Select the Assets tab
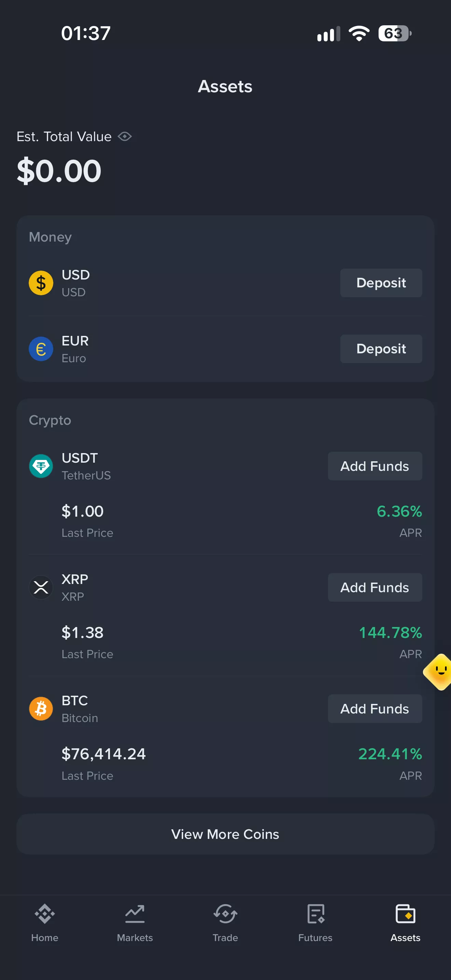451x980 pixels. pos(406,923)
